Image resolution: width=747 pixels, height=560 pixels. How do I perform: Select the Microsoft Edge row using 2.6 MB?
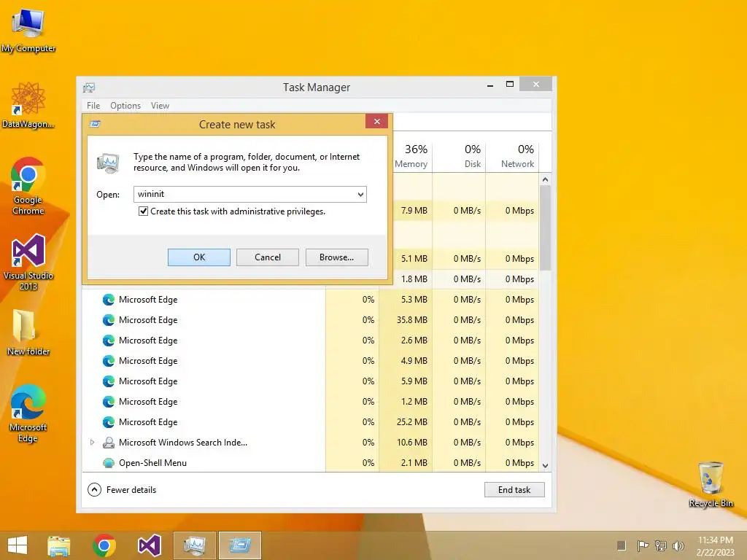[310, 341]
